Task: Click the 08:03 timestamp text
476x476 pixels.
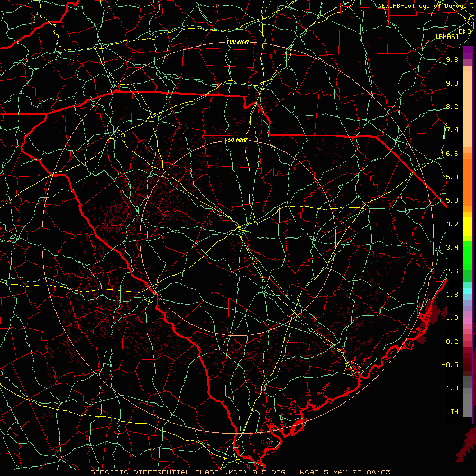Action: click(x=378, y=472)
